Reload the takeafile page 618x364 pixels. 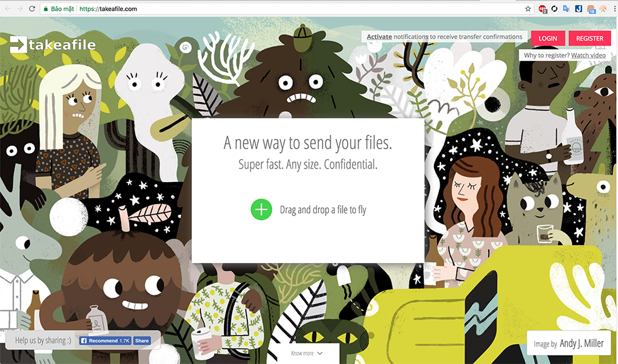pos(32,8)
